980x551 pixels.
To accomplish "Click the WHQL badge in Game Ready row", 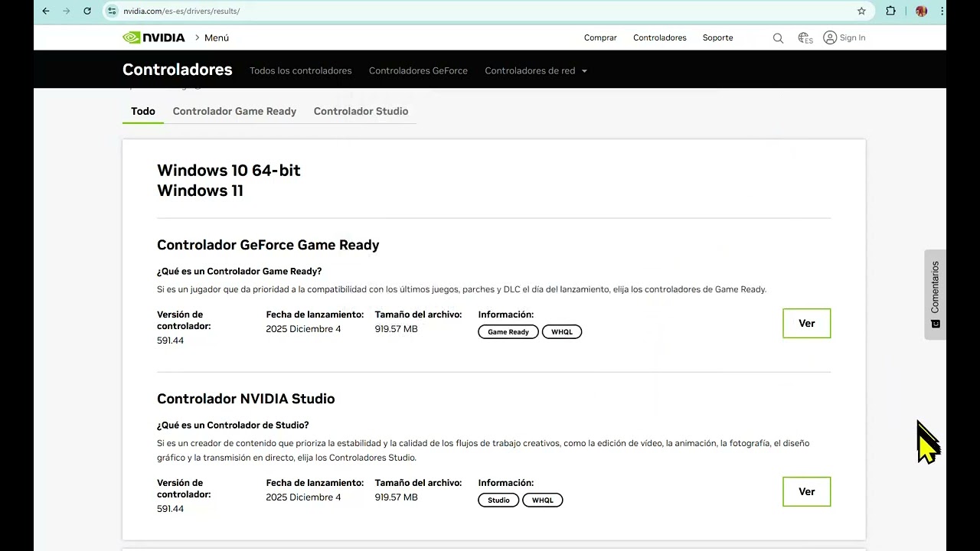I will [x=562, y=332].
